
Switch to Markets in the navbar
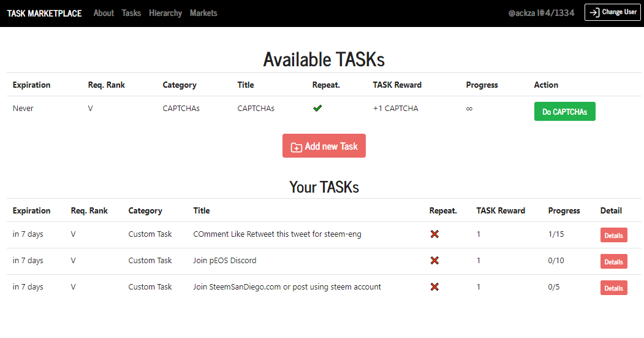pyautogui.click(x=203, y=13)
